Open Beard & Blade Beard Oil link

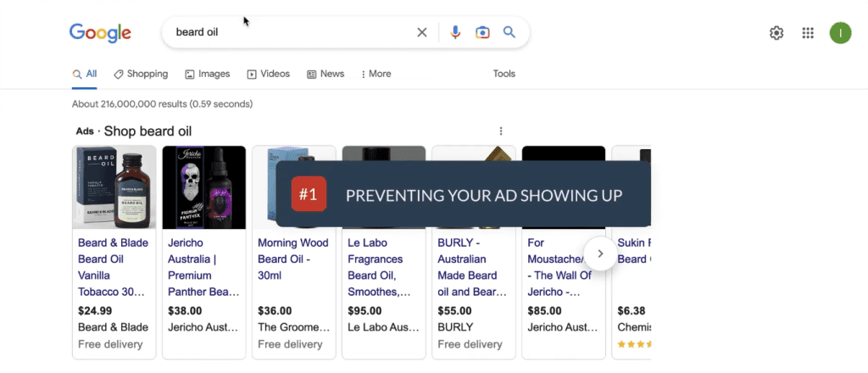pyautogui.click(x=114, y=267)
